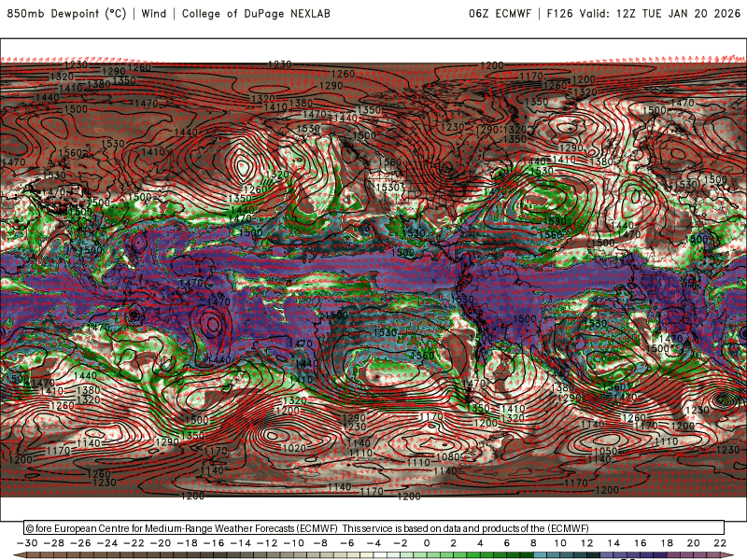Click the -16 value on the color scale
The height and width of the screenshot is (560, 747).
tap(214, 543)
